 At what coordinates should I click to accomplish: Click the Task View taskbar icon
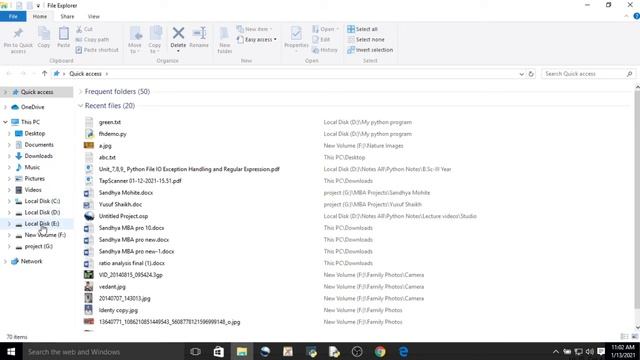[x=196, y=351]
